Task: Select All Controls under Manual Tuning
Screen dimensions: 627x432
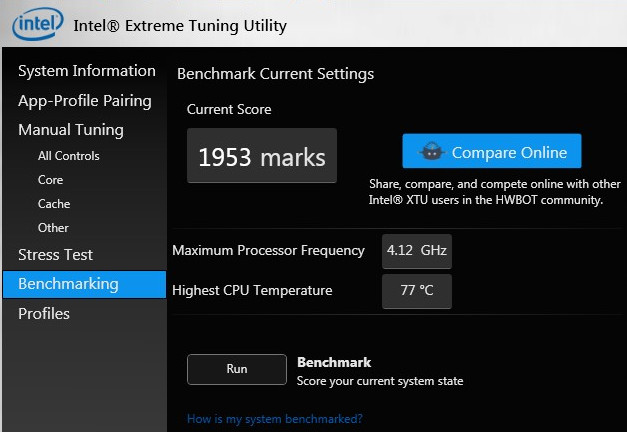Action: point(68,156)
